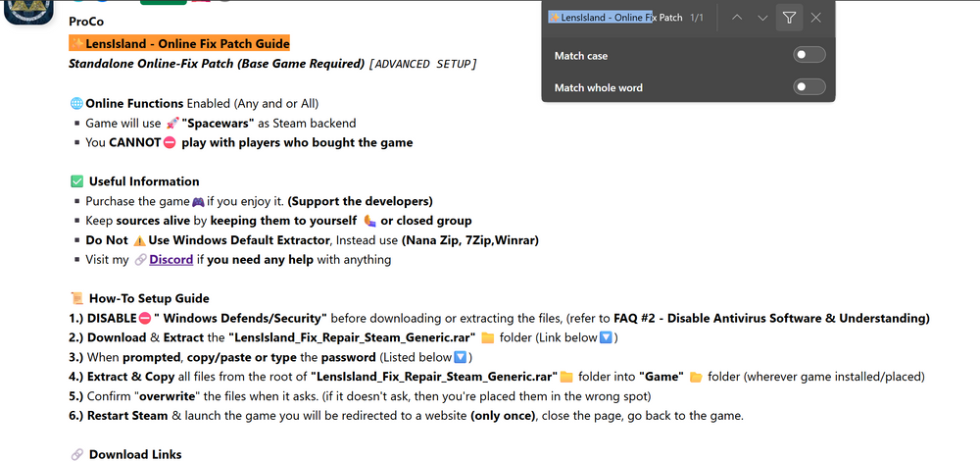This screenshot has width=980, height=462.
Task: Click the scroll icon by How-To Setup Guide
Action: [76, 299]
